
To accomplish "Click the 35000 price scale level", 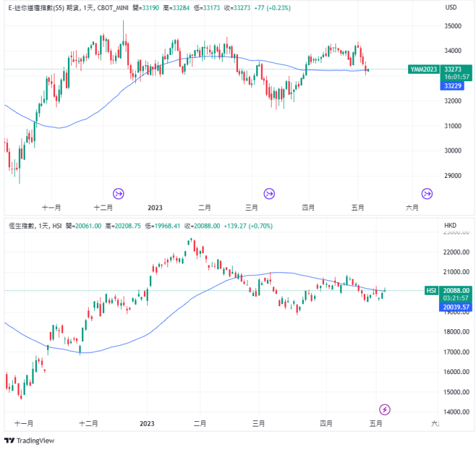I will point(452,26).
